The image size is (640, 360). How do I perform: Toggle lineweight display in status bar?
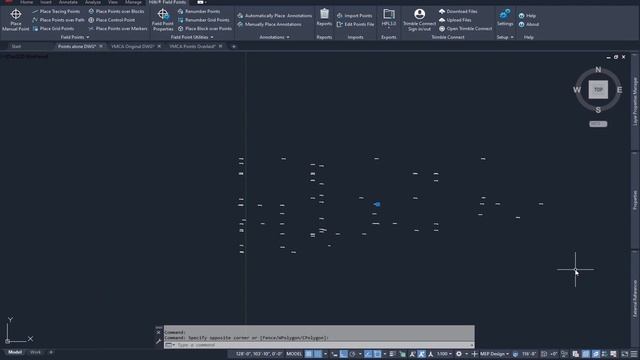pos(392,354)
